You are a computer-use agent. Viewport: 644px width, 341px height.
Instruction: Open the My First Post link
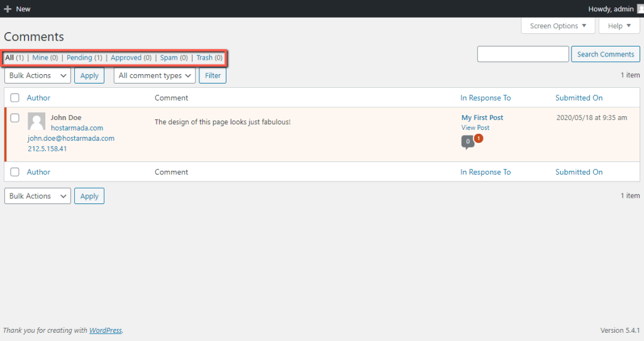[x=482, y=118]
